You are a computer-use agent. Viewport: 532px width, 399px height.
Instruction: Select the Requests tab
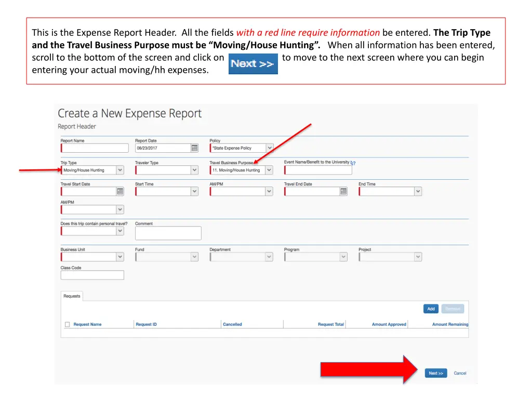(x=72, y=296)
